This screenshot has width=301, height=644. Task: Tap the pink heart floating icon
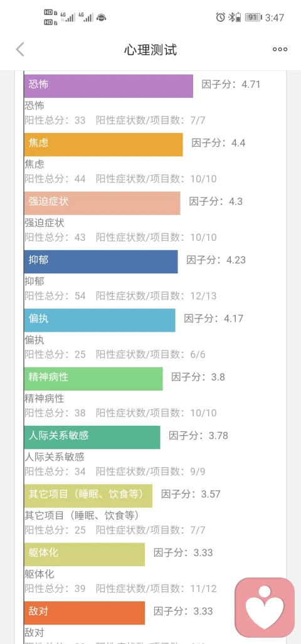[x=265, y=608]
